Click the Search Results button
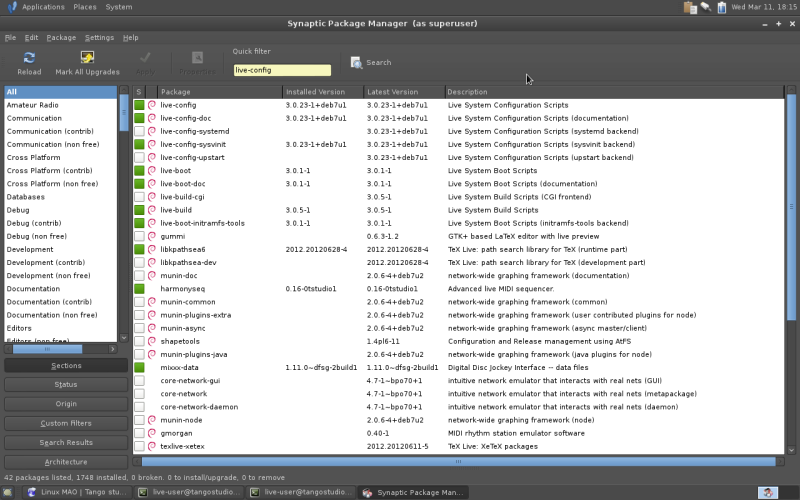This screenshot has height=500, width=800. (x=66, y=442)
